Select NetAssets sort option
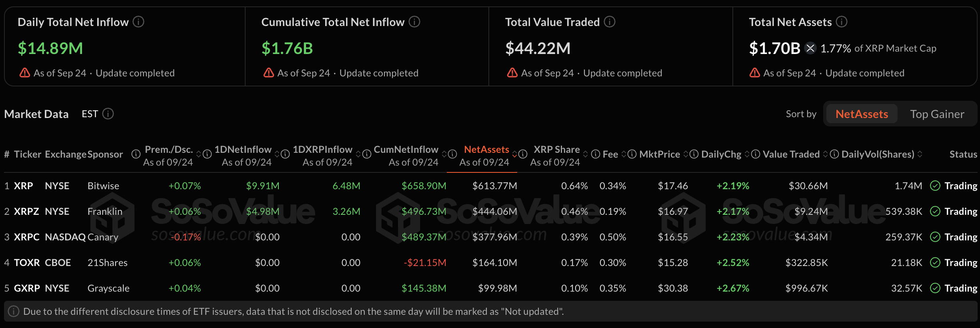The height and width of the screenshot is (328, 980). click(x=862, y=114)
